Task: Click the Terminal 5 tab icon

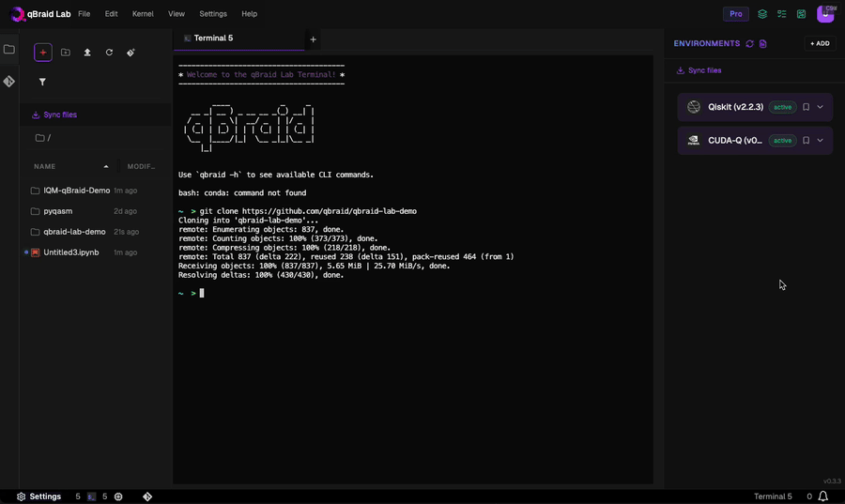Action: pos(187,38)
